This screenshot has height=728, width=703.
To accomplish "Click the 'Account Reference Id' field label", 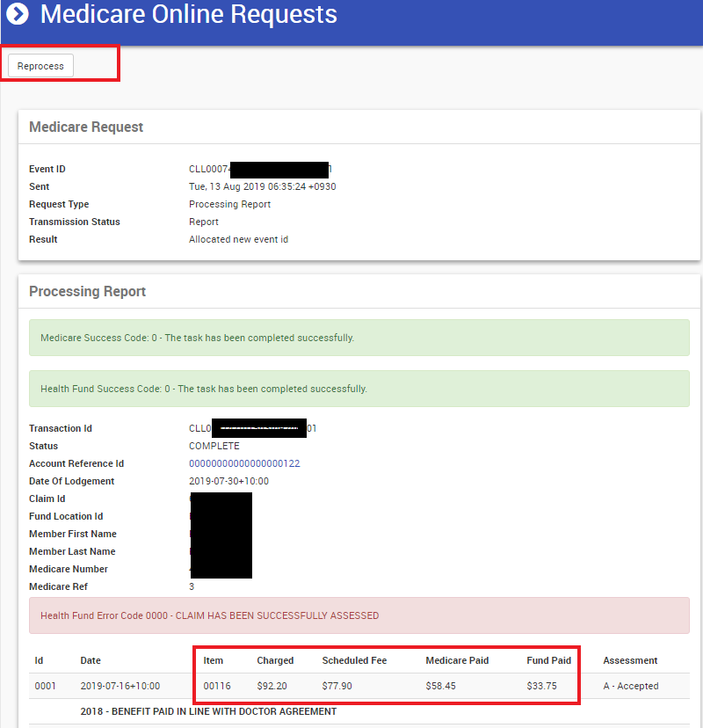I will coord(76,463).
